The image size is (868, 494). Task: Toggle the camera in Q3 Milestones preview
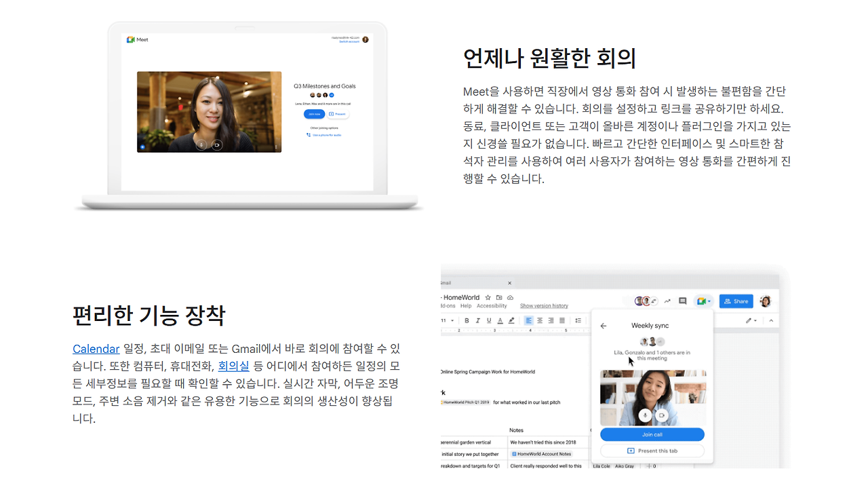[x=217, y=145]
